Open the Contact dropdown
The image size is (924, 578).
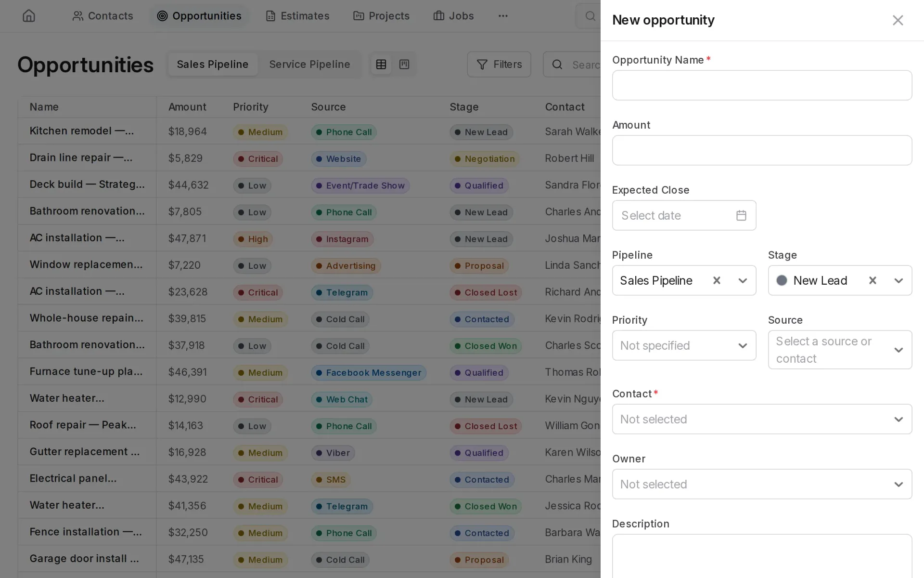click(x=762, y=419)
